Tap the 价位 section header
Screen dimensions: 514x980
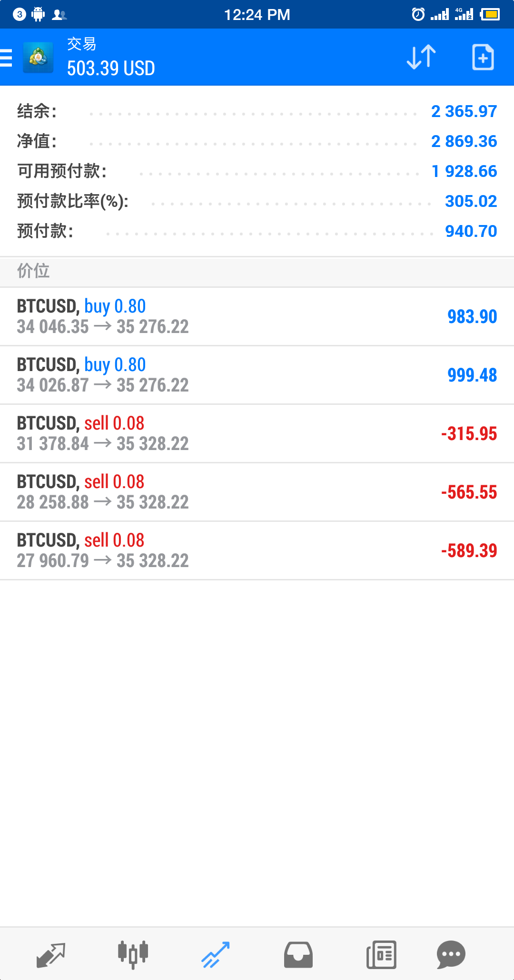[x=257, y=271]
